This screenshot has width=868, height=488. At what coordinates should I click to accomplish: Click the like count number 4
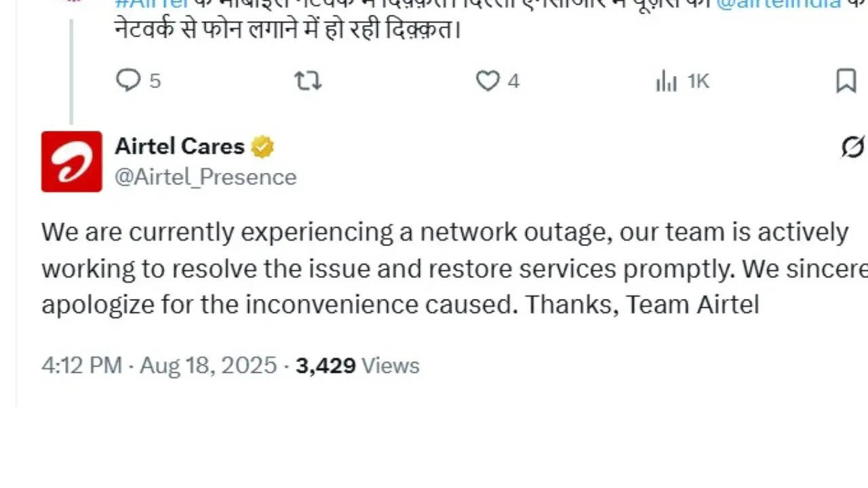[513, 81]
